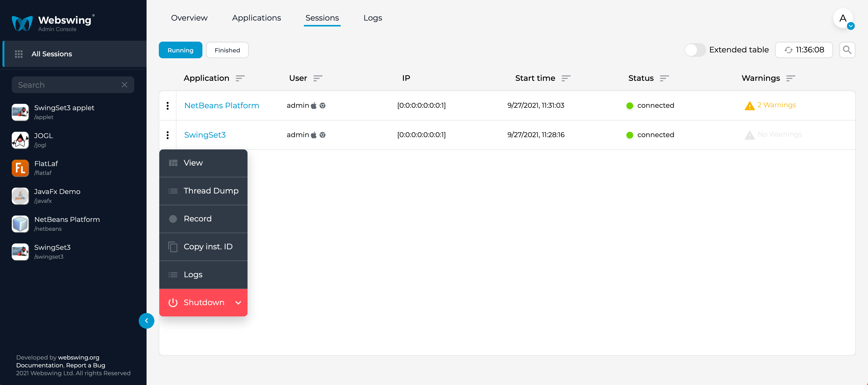The height and width of the screenshot is (385, 868).
Task: Click the No Warnings text
Action: (x=780, y=134)
